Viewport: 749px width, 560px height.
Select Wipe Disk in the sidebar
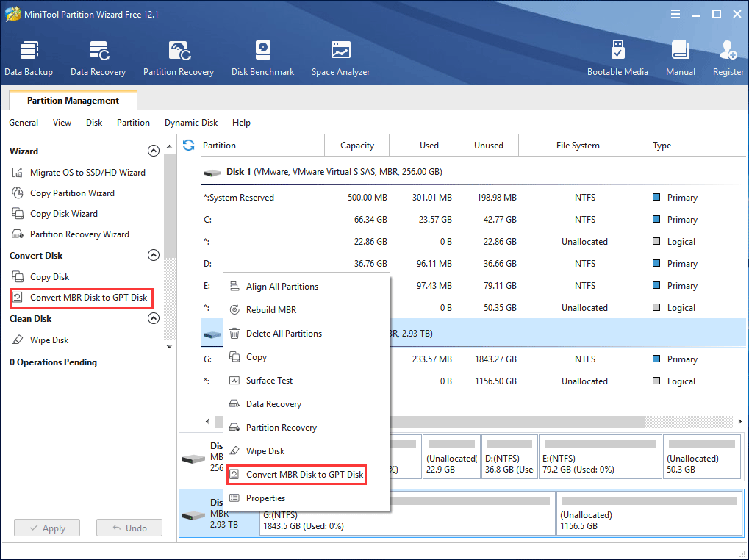40,340
